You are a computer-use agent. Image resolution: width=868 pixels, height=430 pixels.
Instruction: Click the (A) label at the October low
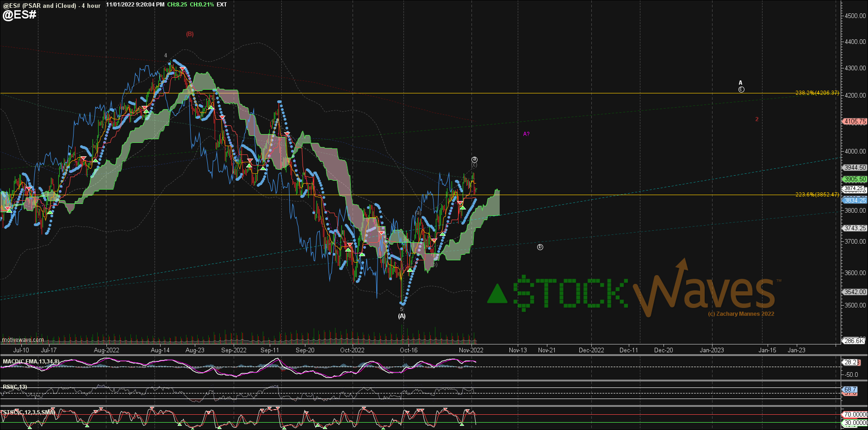[402, 316]
